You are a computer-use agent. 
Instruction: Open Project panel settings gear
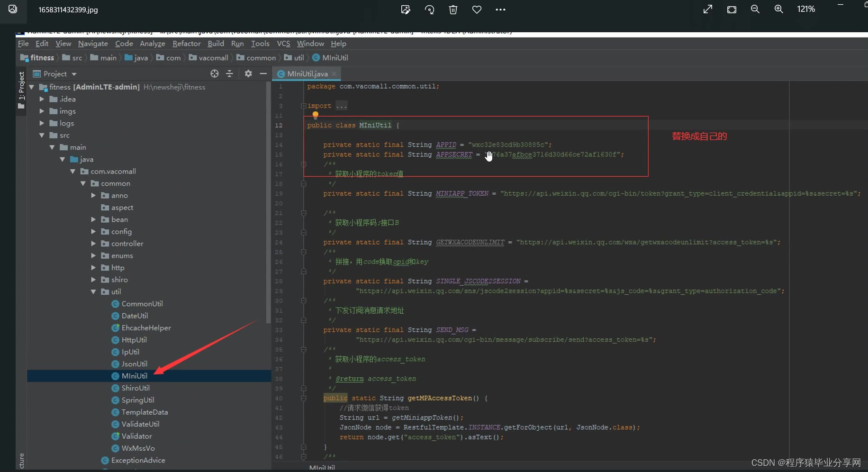click(248, 73)
